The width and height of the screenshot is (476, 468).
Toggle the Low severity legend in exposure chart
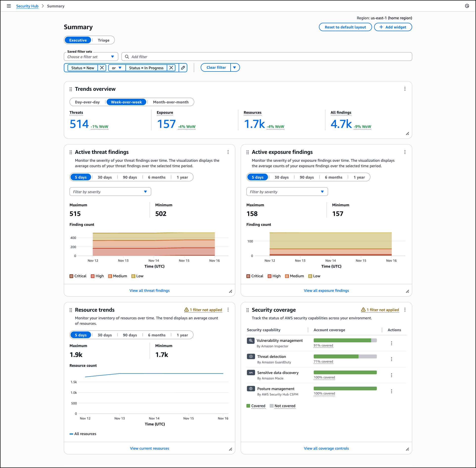tap(314, 276)
